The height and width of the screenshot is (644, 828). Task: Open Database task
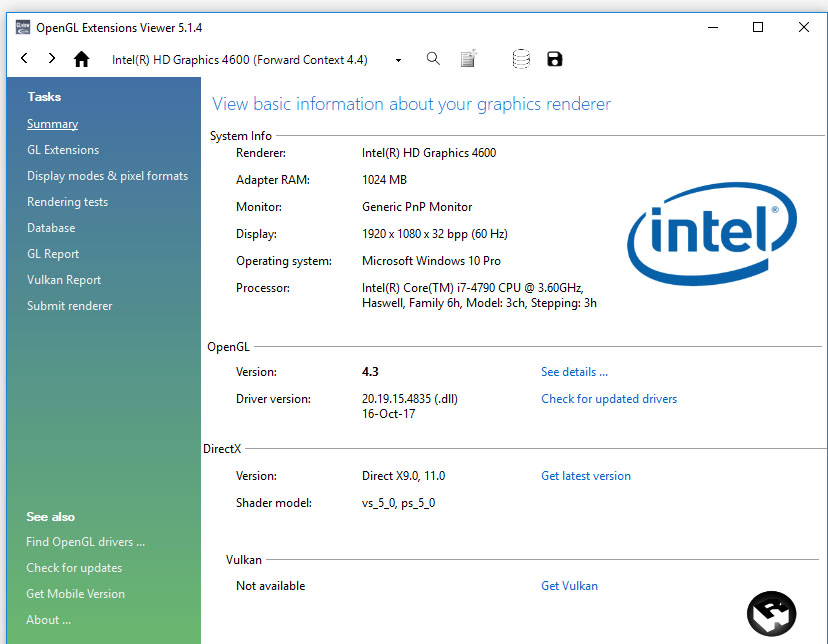click(x=51, y=228)
